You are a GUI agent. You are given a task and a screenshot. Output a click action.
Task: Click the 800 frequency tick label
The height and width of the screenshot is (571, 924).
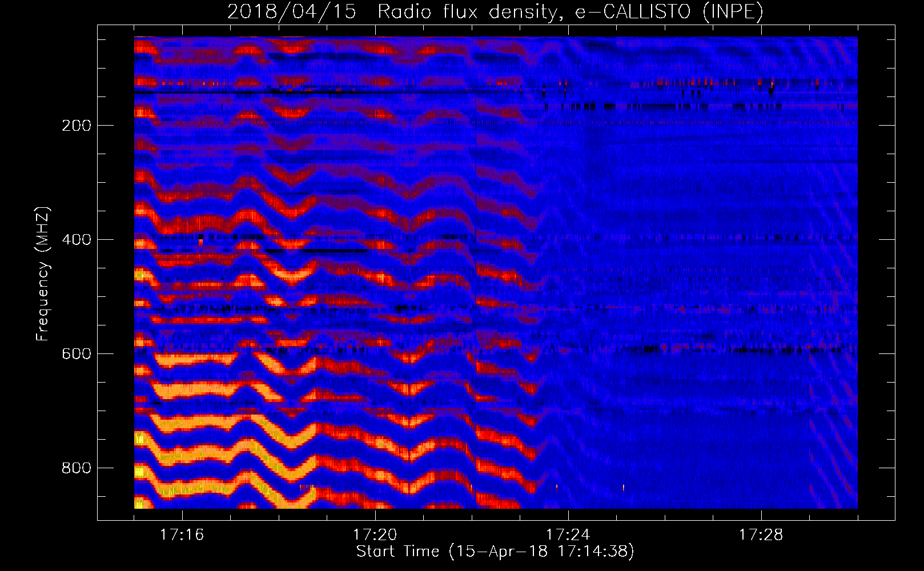[77, 468]
